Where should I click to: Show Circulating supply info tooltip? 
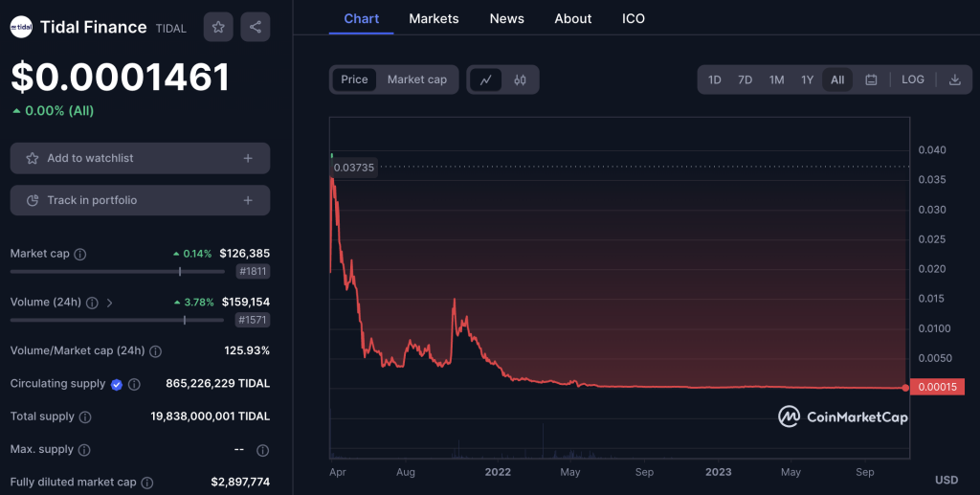(134, 384)
